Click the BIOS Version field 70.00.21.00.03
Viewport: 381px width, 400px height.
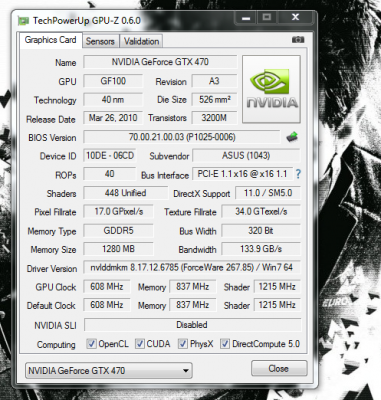[x=182, y=137]
